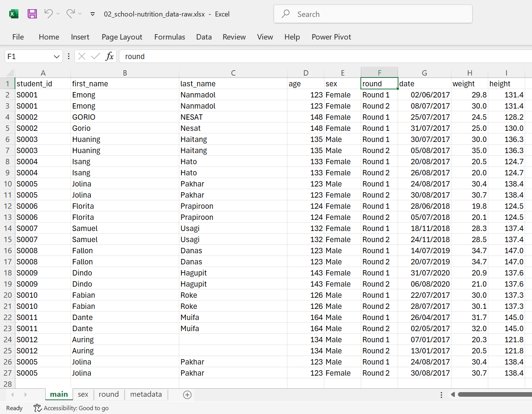Open the Help tab
The height and width of the screenshot is (414, 532).
[x=292, y=37]
